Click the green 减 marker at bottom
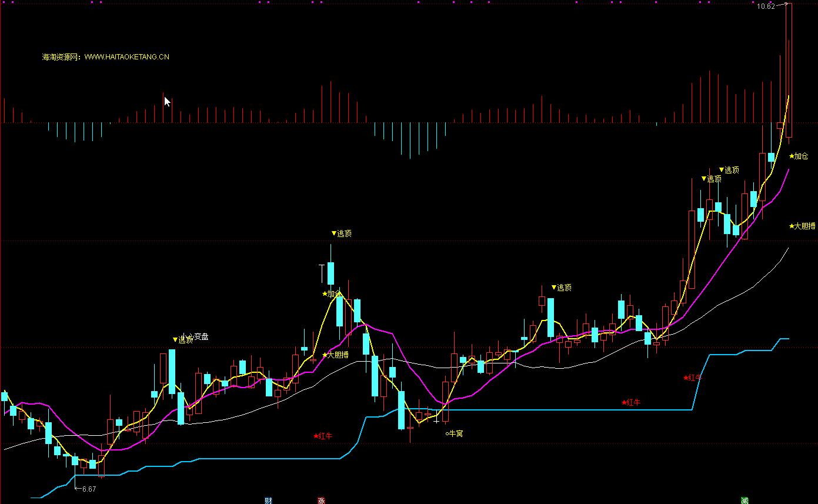Viewport: 818px width, 504px height. [x=744, y=500]
